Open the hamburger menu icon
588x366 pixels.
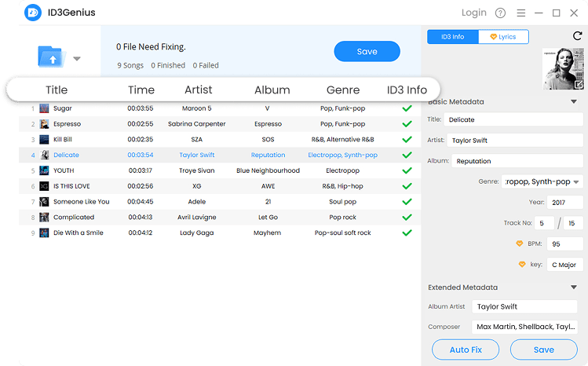[520, 13]
